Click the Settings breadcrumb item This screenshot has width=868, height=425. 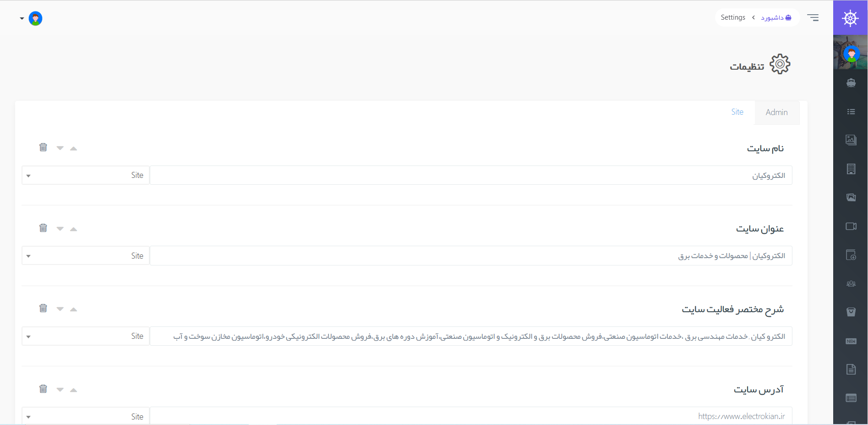click(x=733, y=17)
